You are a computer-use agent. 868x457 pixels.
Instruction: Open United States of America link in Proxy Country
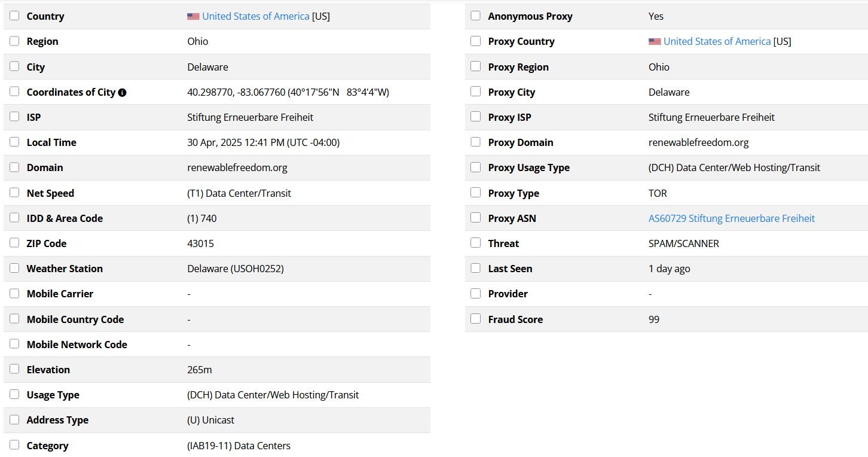[x=717, y=41]
